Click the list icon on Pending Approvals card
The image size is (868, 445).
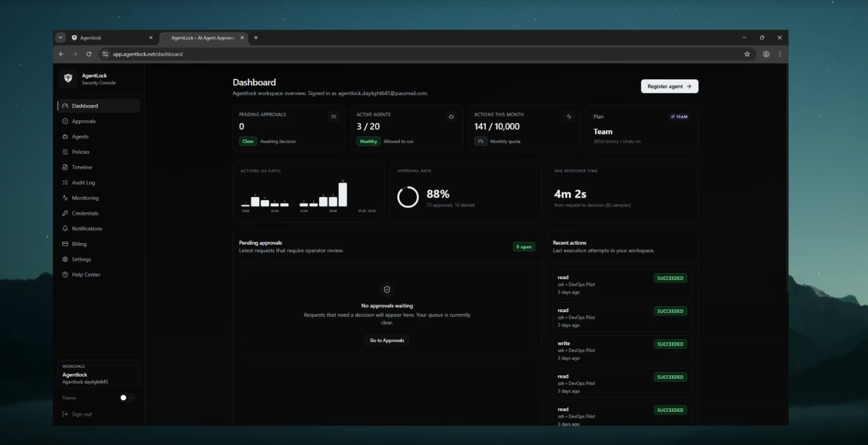334,116
